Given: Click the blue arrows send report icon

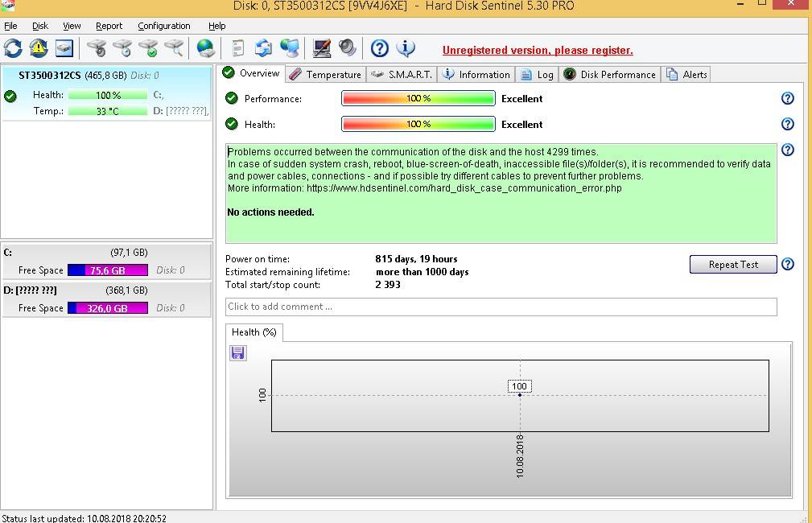Looking at the screenshot, I should pyautogui.click(x=264, y=48).
